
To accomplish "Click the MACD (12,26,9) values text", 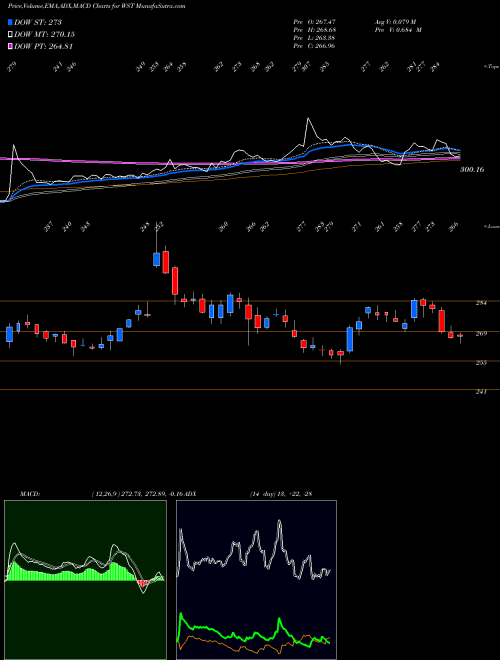I will pos(137,494).
